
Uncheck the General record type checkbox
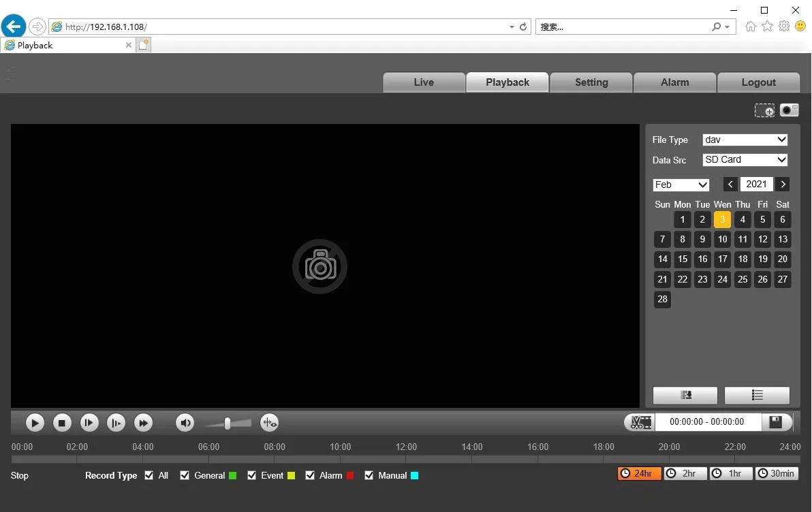tap(185, 475)
